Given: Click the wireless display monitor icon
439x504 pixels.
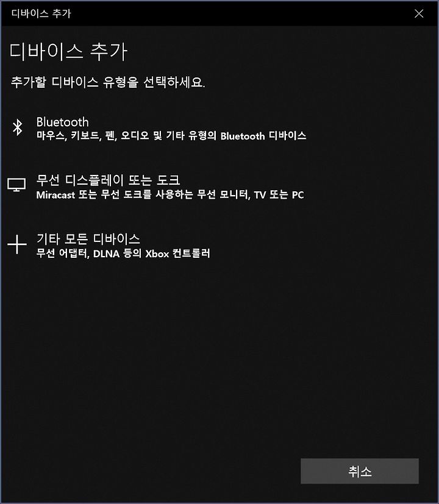Looking at the screenshot, I should click(16, 185).
